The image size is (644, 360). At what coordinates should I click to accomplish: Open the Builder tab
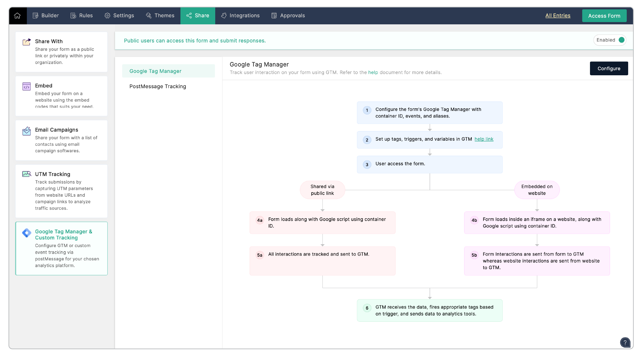pos(46,16)
